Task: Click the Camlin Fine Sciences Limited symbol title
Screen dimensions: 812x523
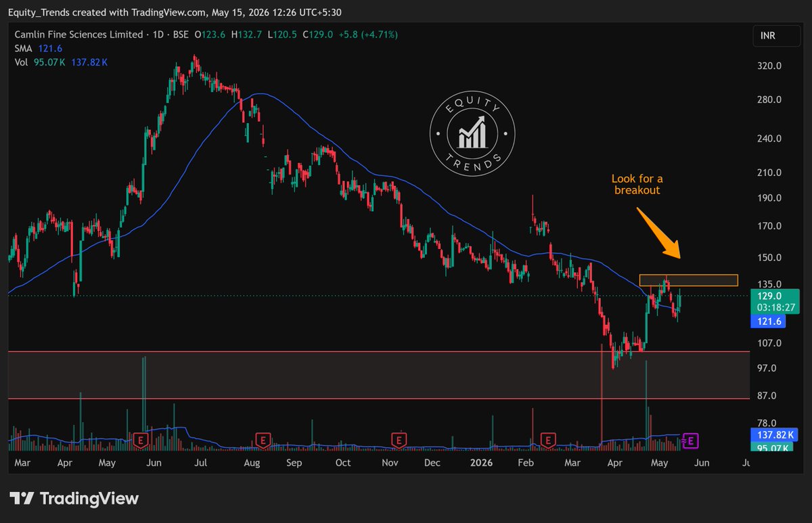Action: (x=79, y=34)
